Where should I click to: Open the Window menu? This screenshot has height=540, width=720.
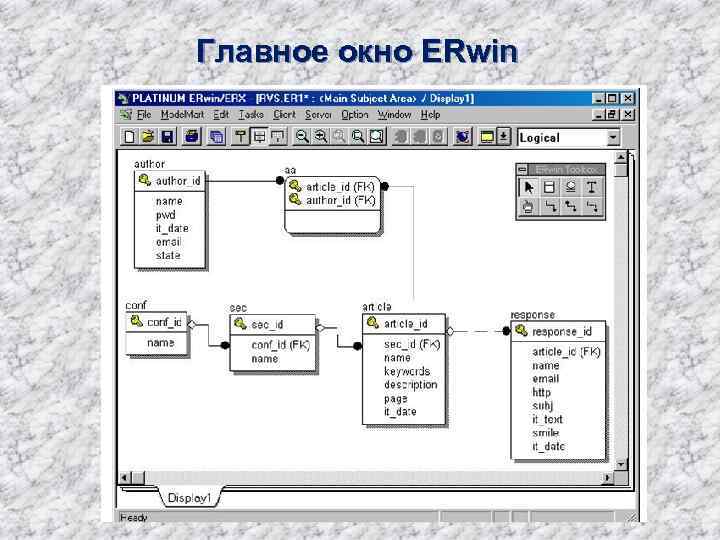pos(394,115)
